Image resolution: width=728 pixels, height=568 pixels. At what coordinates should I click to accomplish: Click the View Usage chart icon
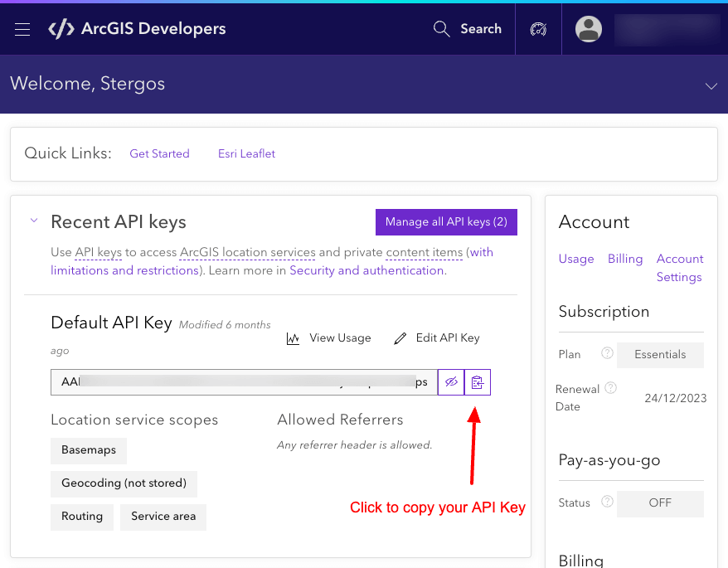point(293,338)
